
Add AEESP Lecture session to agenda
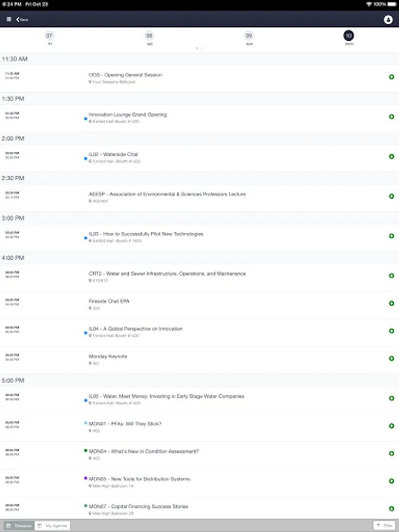(391, 196)
